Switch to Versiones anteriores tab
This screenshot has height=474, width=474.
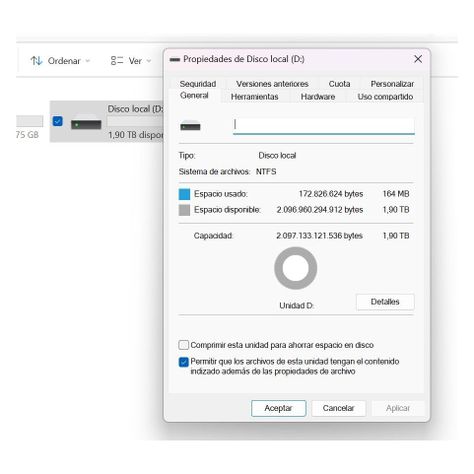coord(272,84)
